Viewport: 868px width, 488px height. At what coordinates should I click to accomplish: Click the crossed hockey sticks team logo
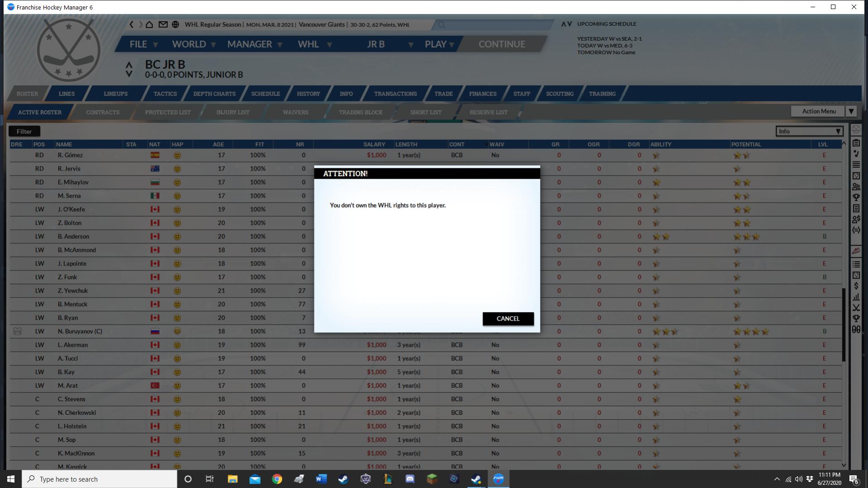pyautogui.click(x=69, y=50)
